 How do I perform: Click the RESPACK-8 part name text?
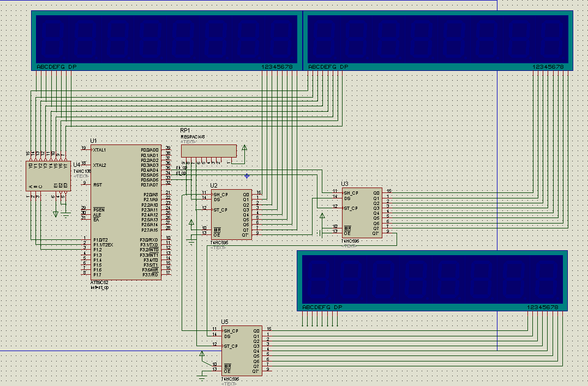click(193, 137)
